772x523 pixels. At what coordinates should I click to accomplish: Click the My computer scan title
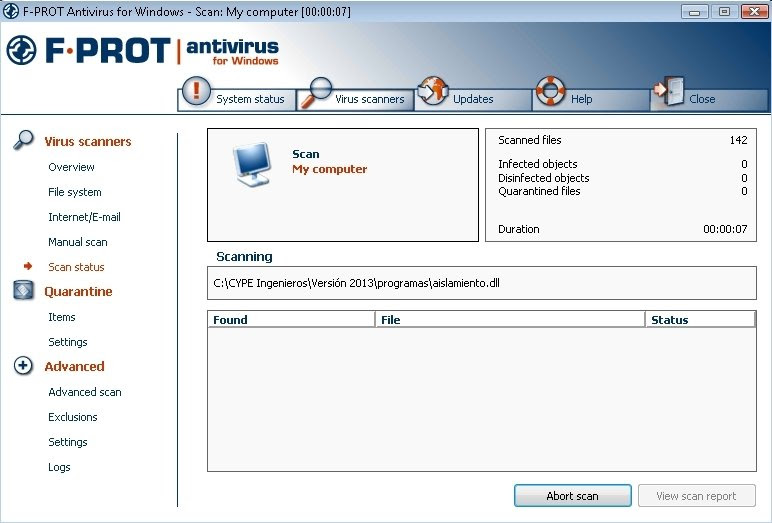pyautogui.click(x=329, y=169)
